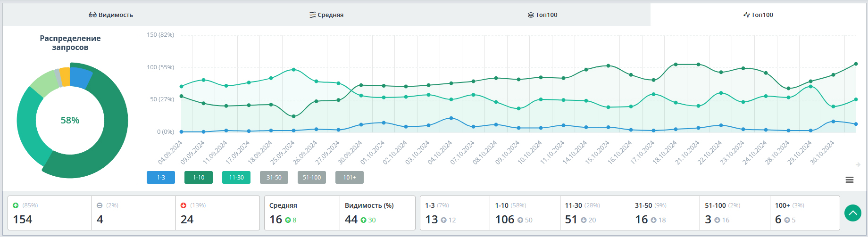Click the 1-10 (58%) stat card
This screenshot has width=868, height=237.
[525, 213]
